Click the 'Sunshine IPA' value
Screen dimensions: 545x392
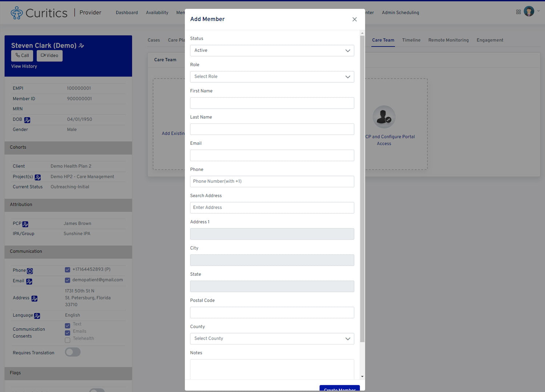point(77,234)
